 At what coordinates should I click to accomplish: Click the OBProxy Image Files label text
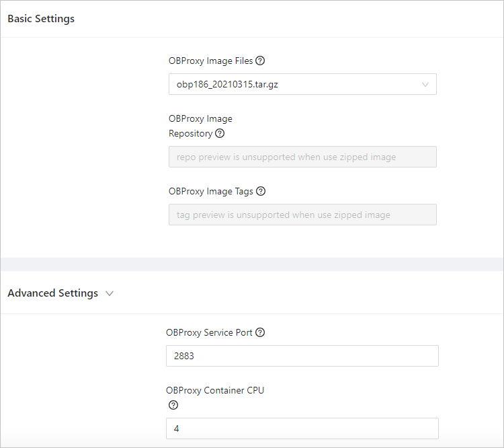[x=210, y=61]
